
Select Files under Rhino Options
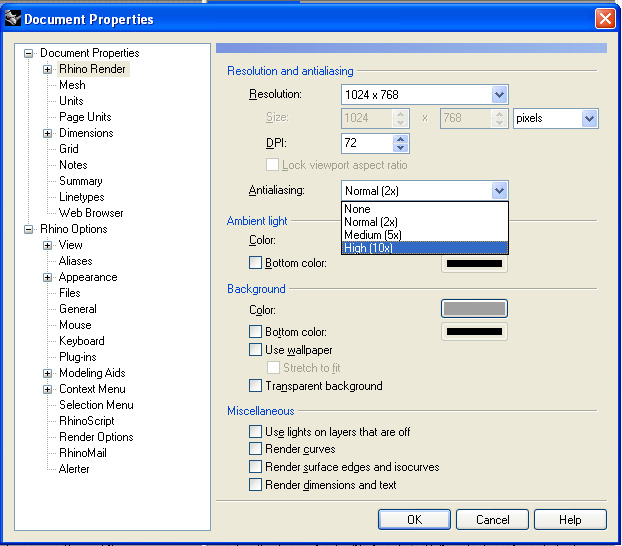(x=70, y=293)
